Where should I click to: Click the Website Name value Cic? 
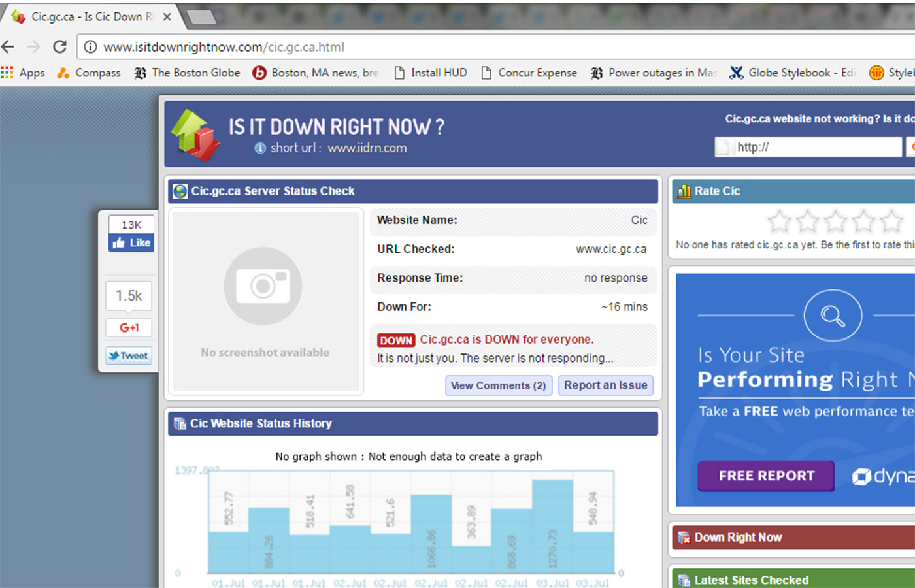click(x=639, y=220)
